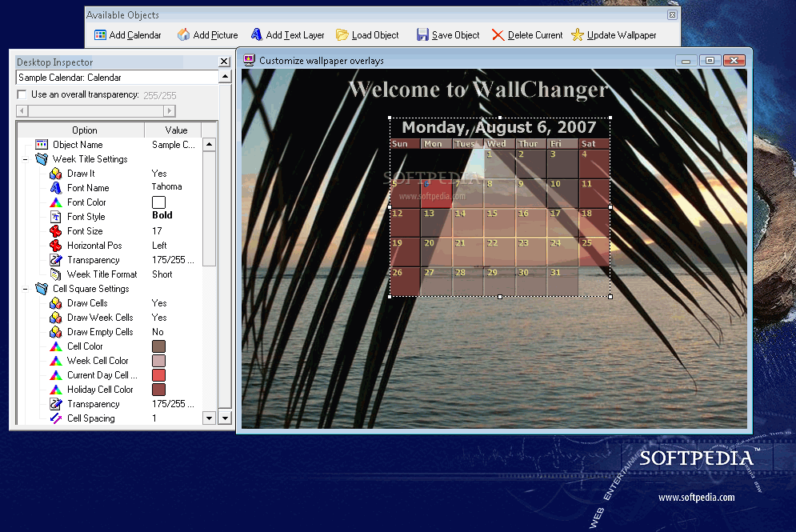Click the Add Calendar toolbar icon
796x532 pixels.
point(101,35)
